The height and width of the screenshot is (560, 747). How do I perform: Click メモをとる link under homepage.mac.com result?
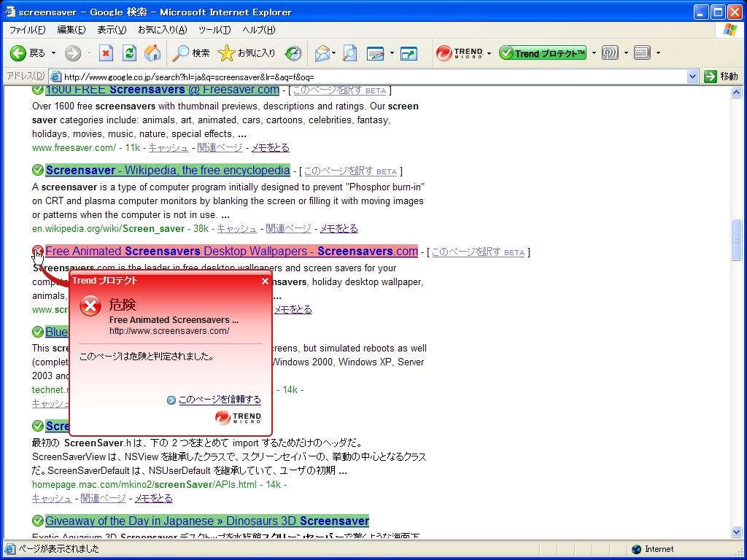pos(153,498)
